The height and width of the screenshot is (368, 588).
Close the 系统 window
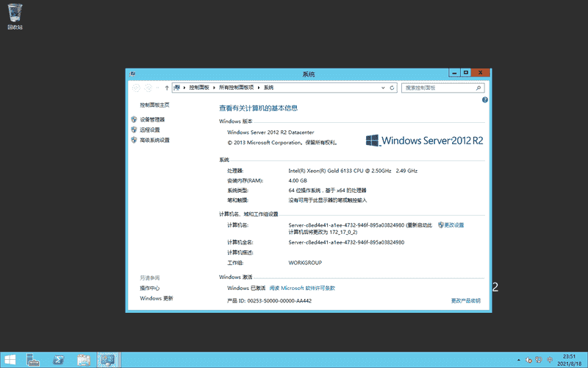point(481,72)
